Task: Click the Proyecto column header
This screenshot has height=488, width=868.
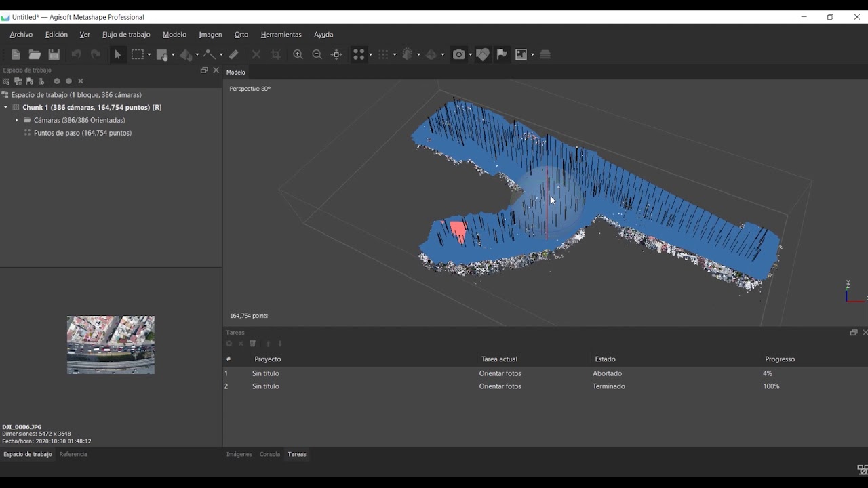Action: point(267,359)
